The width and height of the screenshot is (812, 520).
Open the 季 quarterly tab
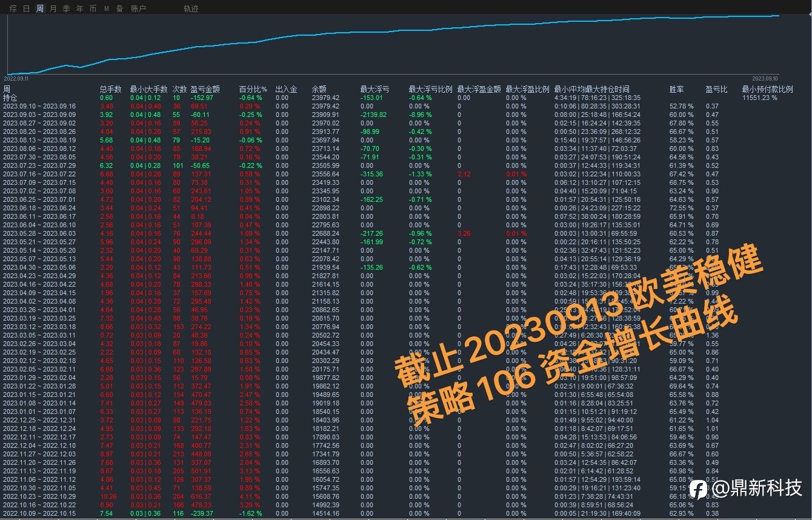[67, 8]
